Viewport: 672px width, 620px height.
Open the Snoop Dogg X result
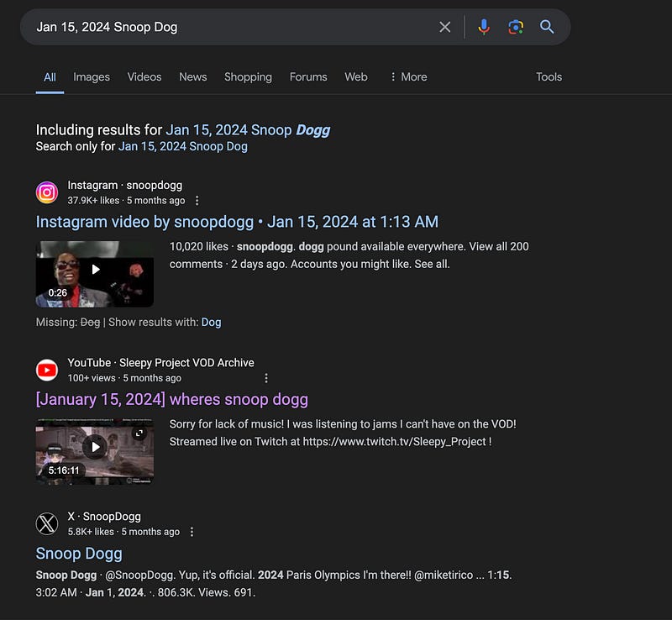[x=79, y=554]
